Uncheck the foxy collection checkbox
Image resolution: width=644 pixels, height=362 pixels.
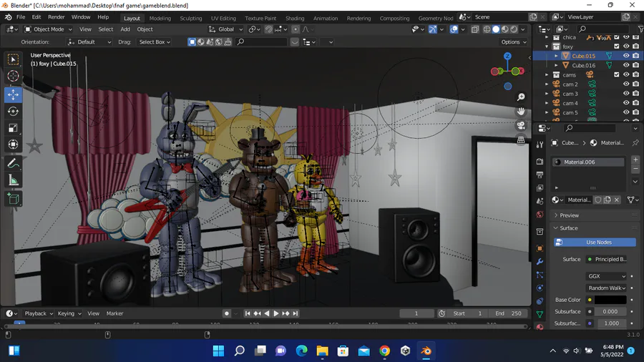(x=617, y=47)
